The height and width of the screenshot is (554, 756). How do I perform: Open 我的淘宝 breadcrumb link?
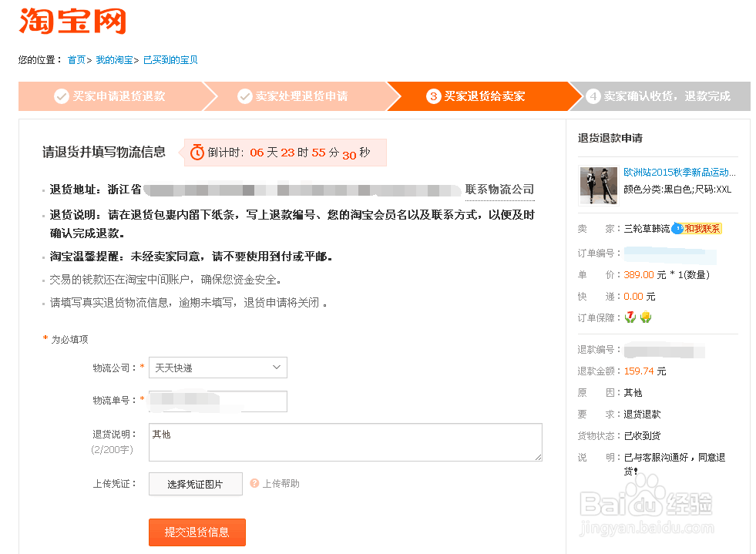[x=114, y=60]
